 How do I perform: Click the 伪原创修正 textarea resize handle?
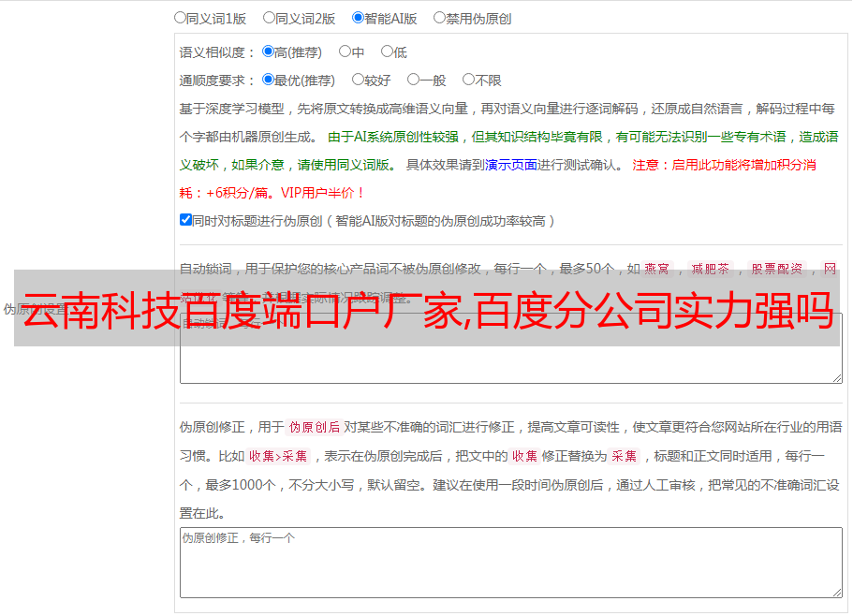tap(837, 593)
